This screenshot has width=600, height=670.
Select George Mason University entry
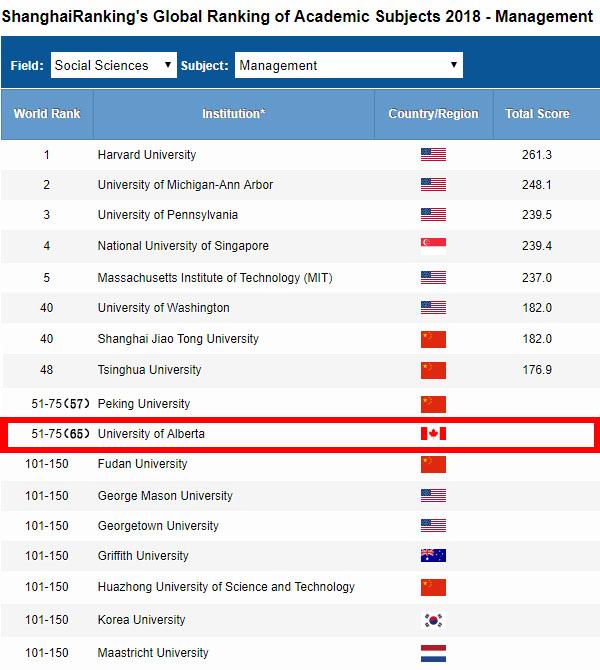(x=165, y=496)
